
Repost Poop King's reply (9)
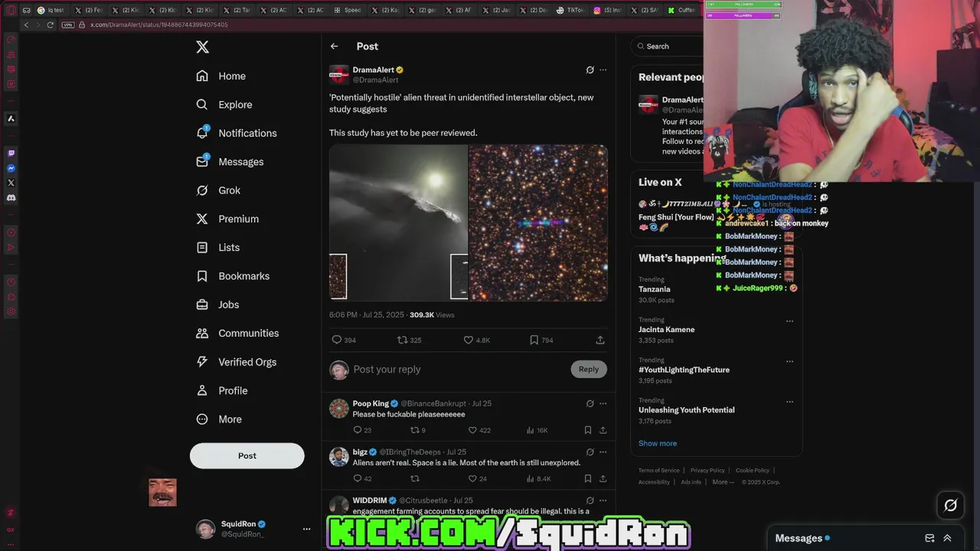click(418, 430)
